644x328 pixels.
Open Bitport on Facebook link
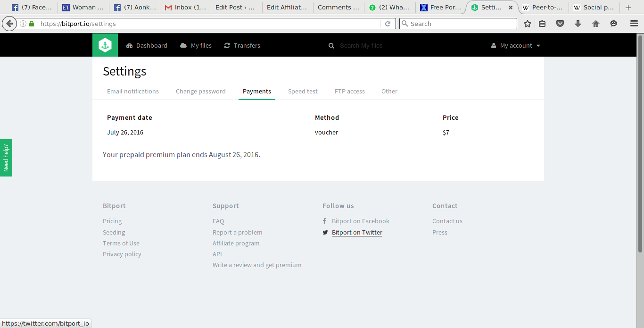tap(361, 221)
